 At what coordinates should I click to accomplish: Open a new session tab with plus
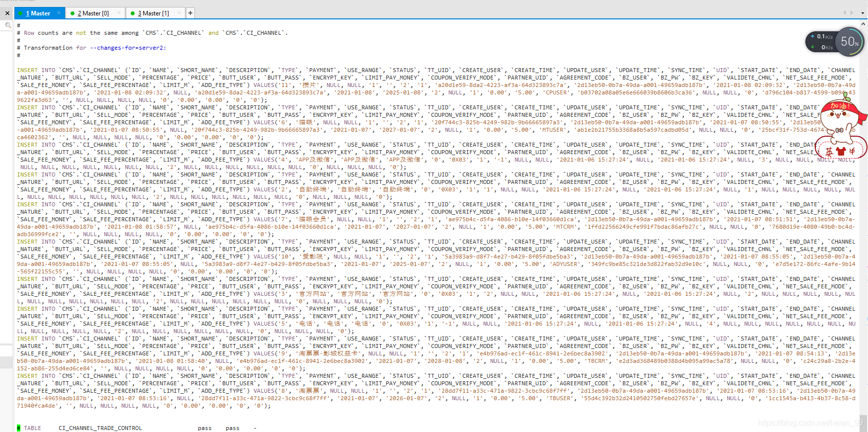click(190, 13)
